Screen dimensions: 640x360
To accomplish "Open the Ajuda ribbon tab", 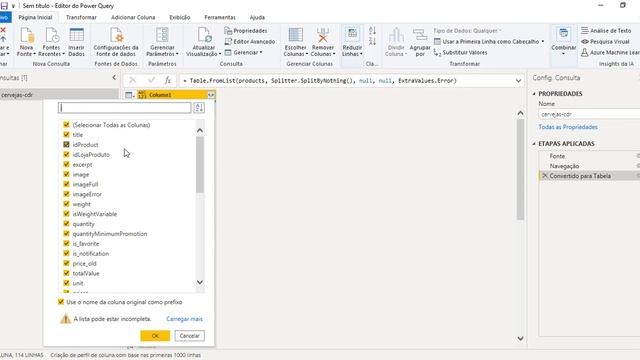I will click(x=257, y=18).
